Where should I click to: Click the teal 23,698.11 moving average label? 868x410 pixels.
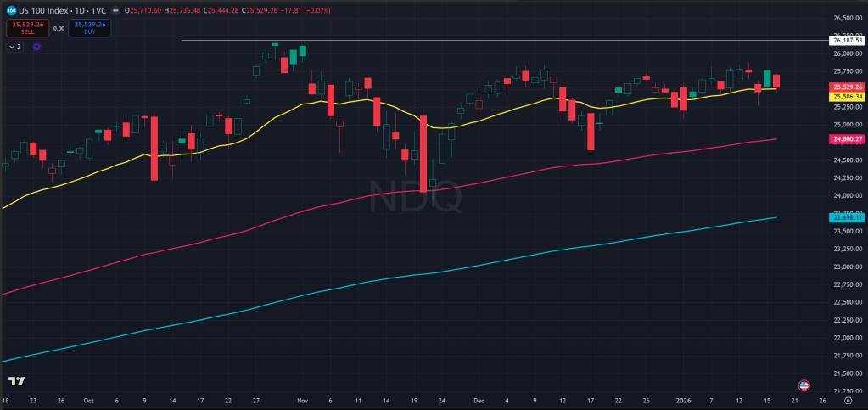pos(848,218)
